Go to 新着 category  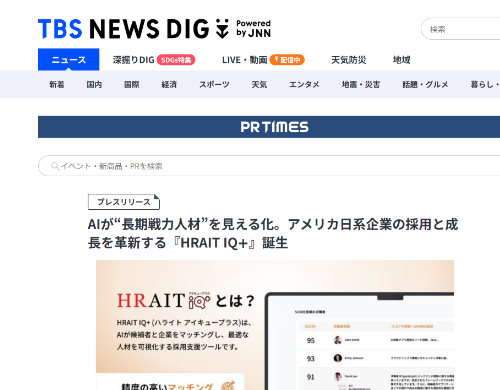point(57,85)
